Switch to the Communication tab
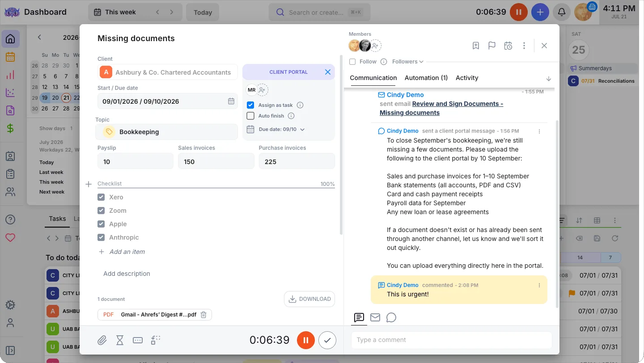This screenshot has width=644, height=363. tap(373, 78)
